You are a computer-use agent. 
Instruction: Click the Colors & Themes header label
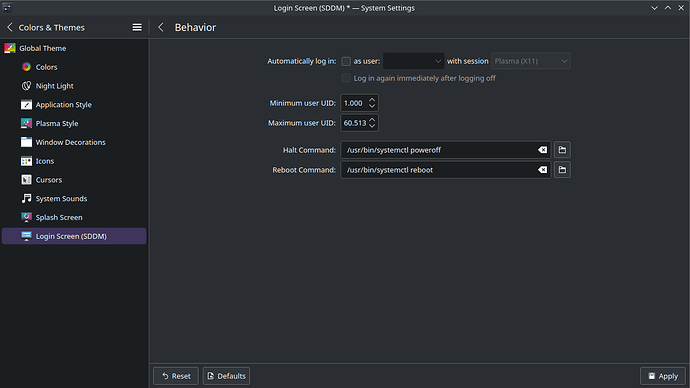click(51, 27)
